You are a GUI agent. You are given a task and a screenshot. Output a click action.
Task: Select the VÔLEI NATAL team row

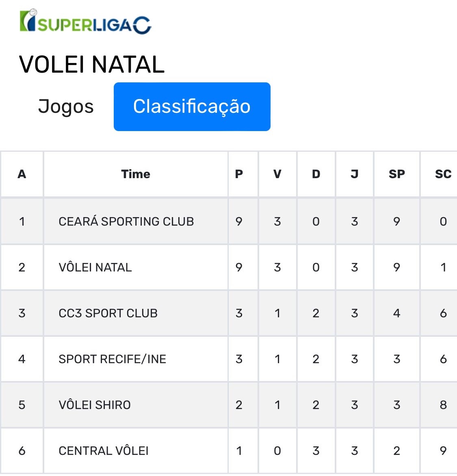pyautogui.click(x=228, y=267)
